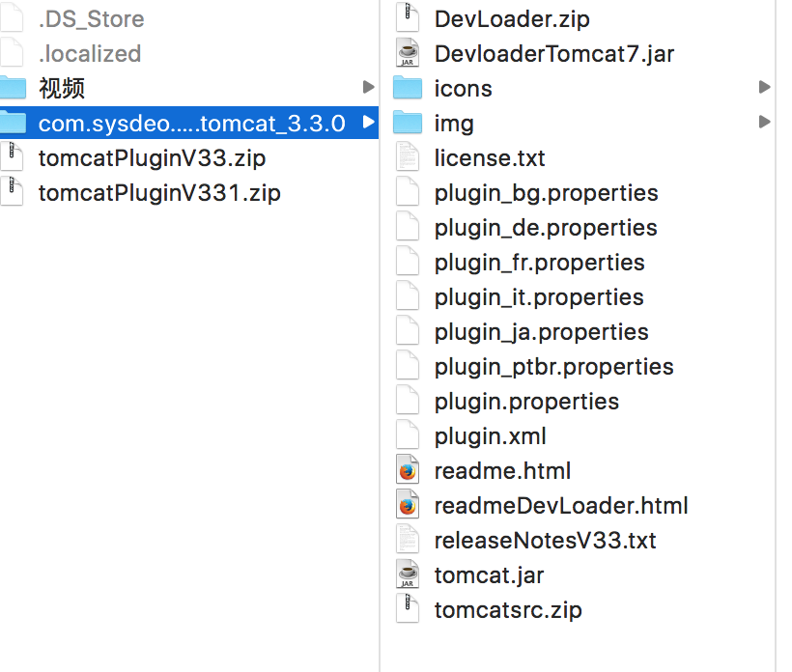Select the file name tomcatPluginV331.zip
This screenshot has width=792, height=672.
[159, 194]
